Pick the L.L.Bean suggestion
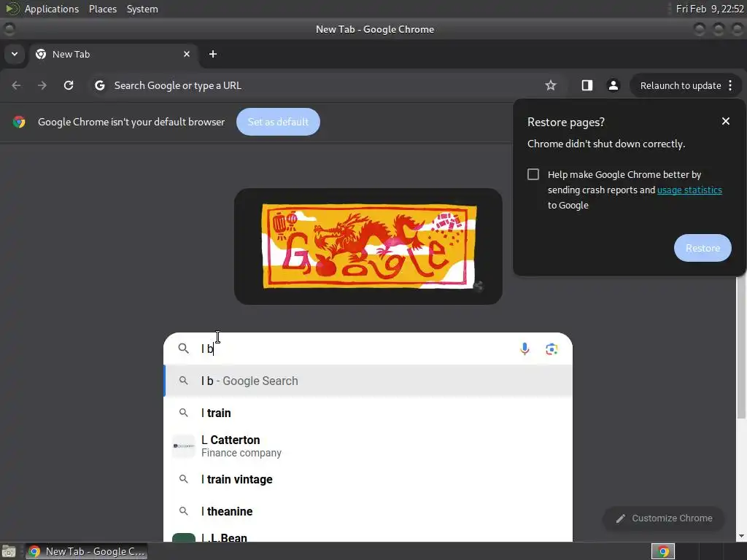This screenshot has width=747, height=560. point(368,536)
